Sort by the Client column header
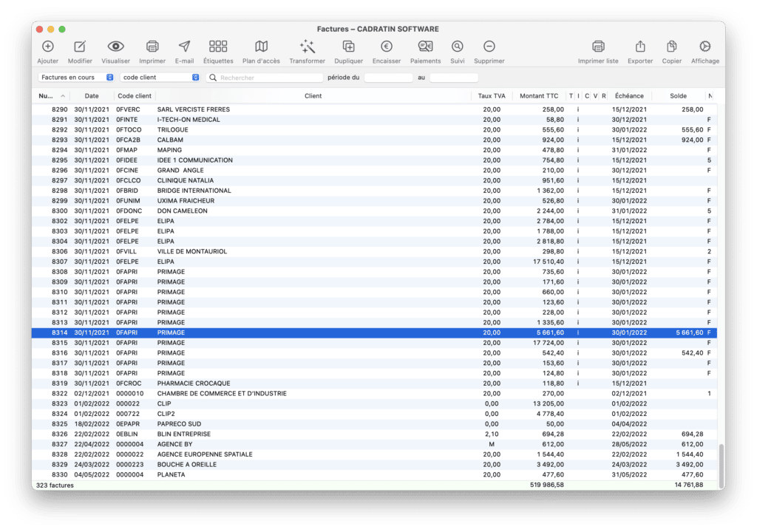This screenshot has width=757, height=532. [x=313, y=96]
